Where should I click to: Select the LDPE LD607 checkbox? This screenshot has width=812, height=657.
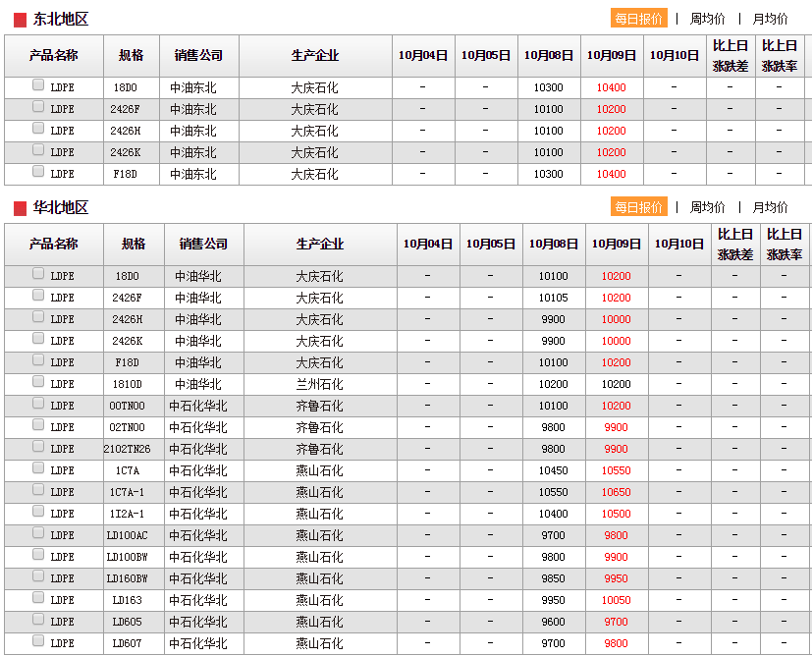(x=38, y=640)
